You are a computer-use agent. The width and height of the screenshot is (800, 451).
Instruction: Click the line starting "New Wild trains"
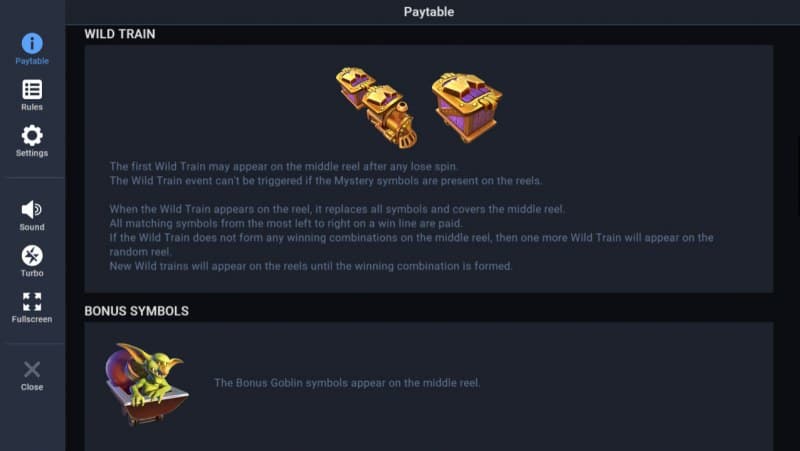pyautogui.click(x=310, y=266)
